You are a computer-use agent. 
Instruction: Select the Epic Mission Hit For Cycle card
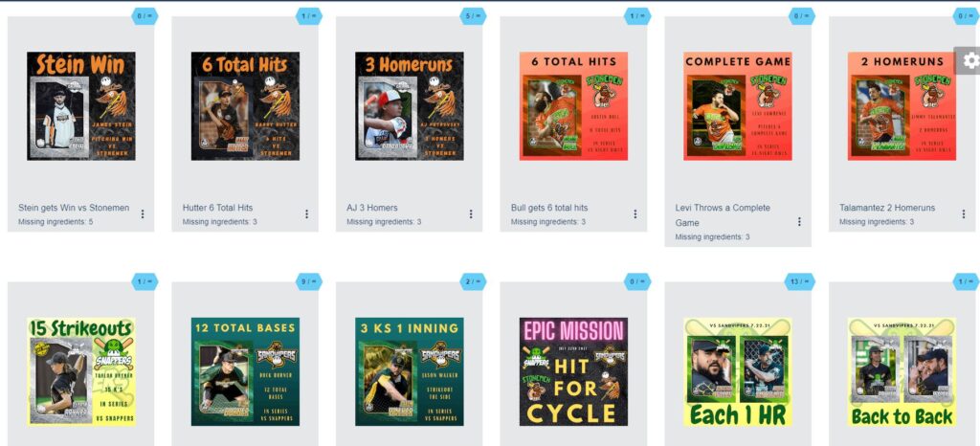click(x=574, y=371)
